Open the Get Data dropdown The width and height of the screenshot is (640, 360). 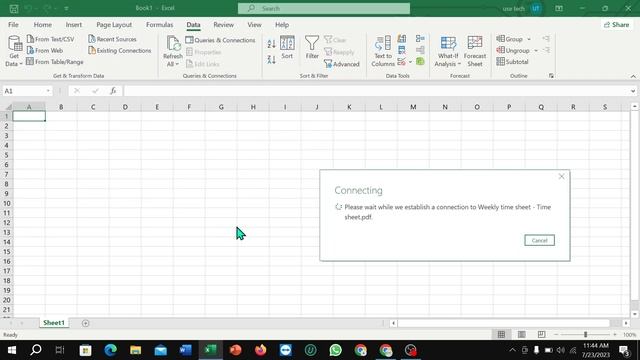(x=14, y=51)
